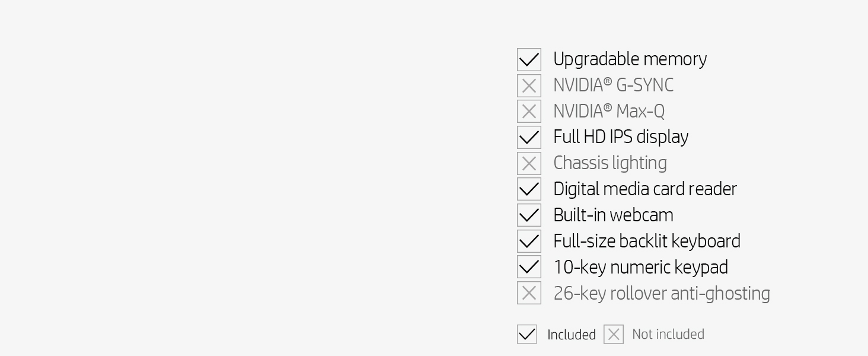
Task: Click the Full-size backlit keyboard checkmark
Action: coord(529,241)
